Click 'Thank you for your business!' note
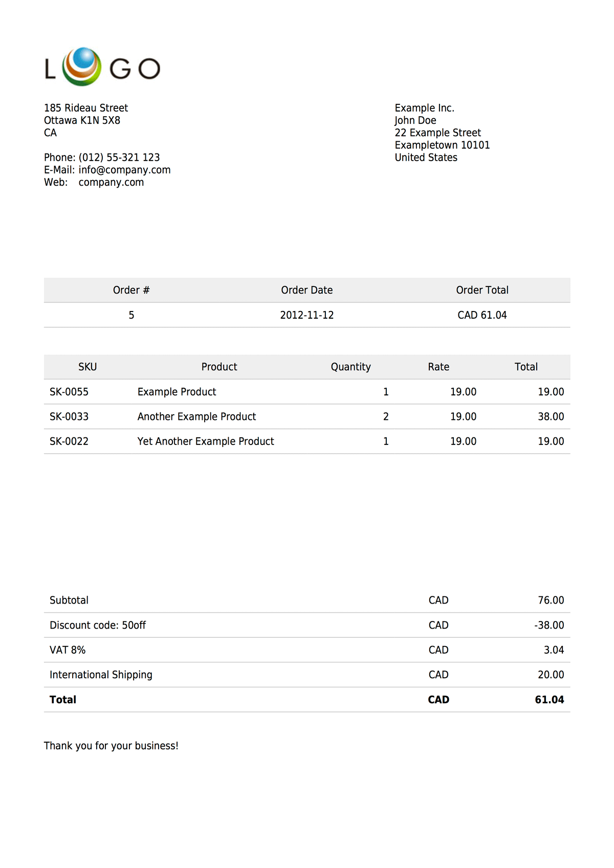 coord(111,746)
